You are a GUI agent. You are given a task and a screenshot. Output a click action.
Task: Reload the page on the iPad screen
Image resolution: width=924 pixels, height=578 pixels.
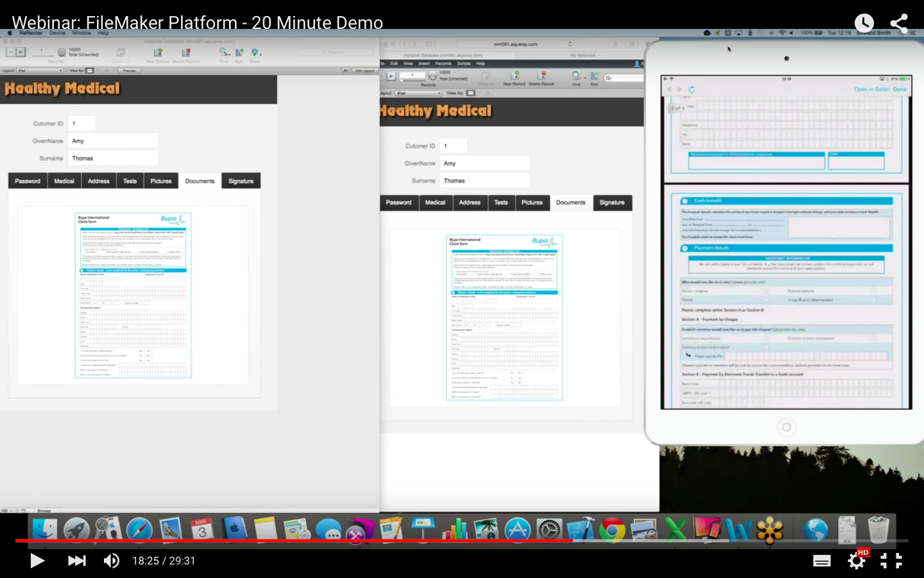coord(691,89)
